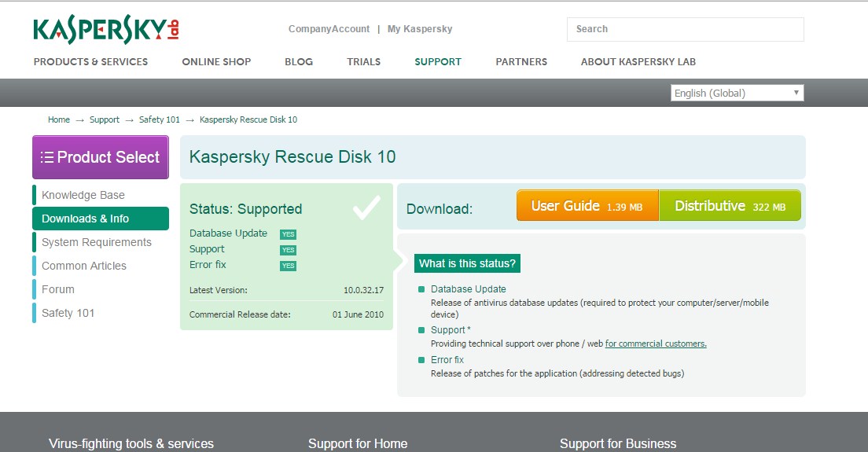The image size is (868, 452).
Task: Download the User Guide 1.39 MB
Action: click(x=587, y=206)
